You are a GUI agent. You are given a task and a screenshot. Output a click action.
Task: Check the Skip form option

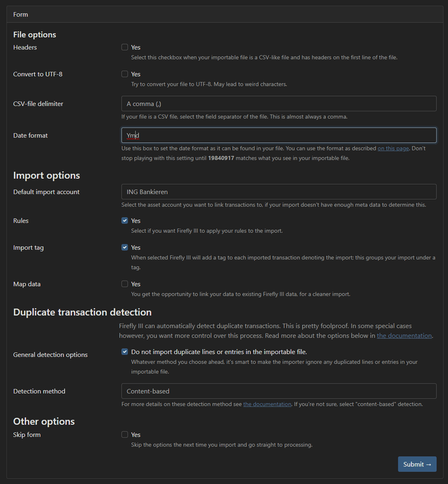coord(125,434)
